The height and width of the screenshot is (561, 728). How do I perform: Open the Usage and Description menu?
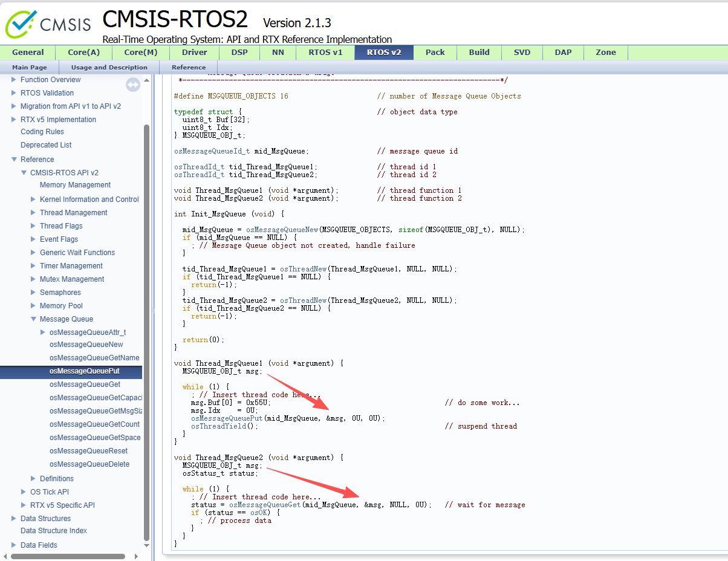coord(109,67)
